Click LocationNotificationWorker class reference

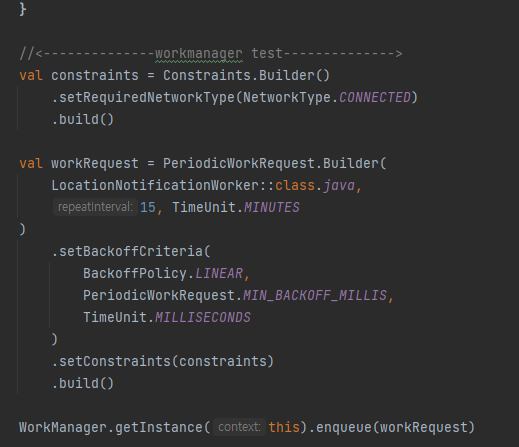[x=155, y=185]
